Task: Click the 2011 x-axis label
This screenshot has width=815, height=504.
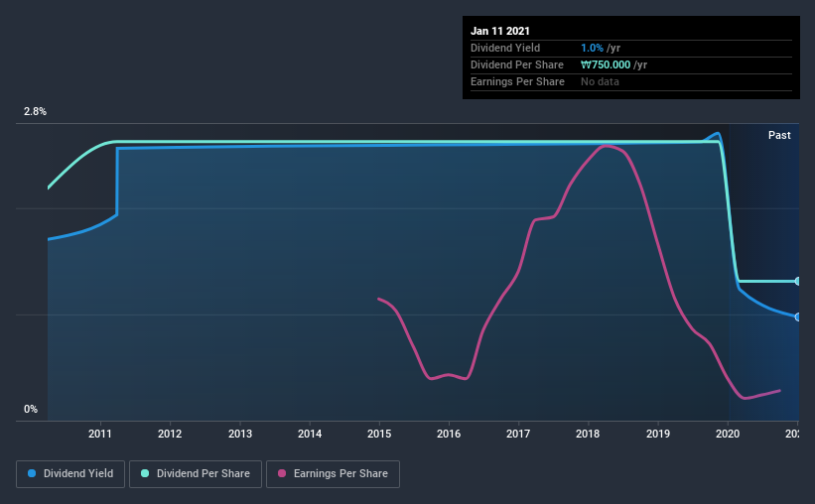Action: (x=100, y=434)
